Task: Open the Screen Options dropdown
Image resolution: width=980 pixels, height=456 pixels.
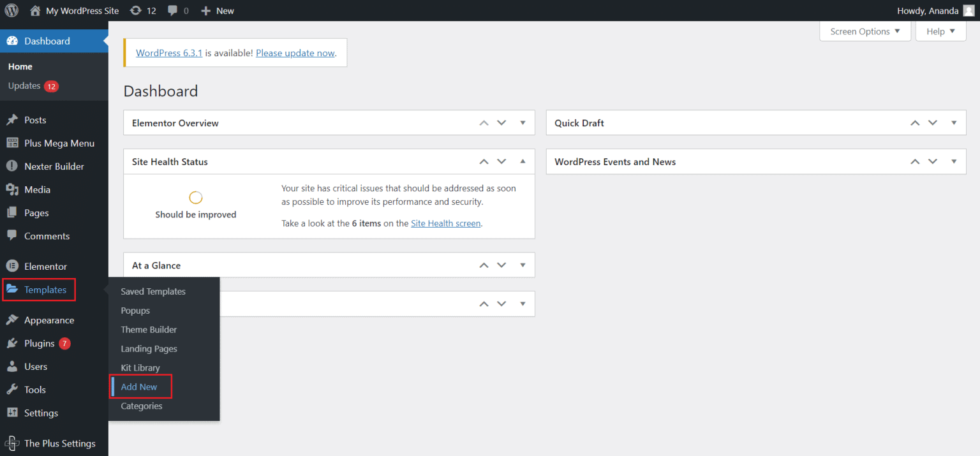Action: click(x=865, y=31)
